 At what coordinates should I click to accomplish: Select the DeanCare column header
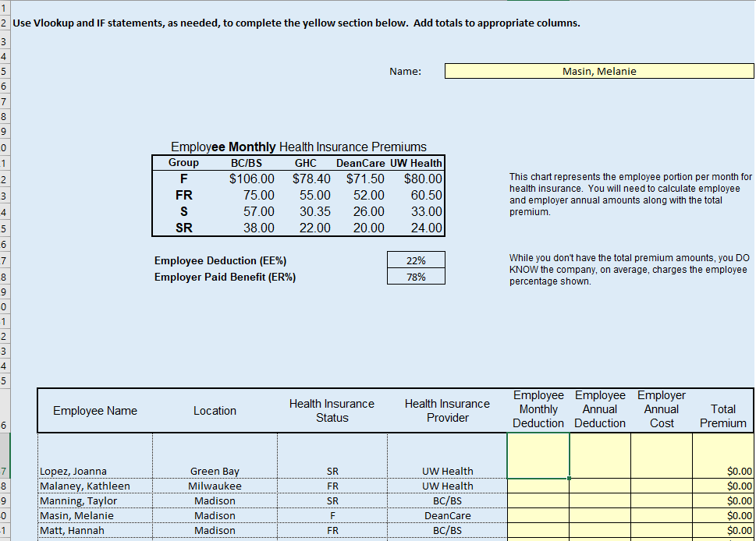[360, 163]
